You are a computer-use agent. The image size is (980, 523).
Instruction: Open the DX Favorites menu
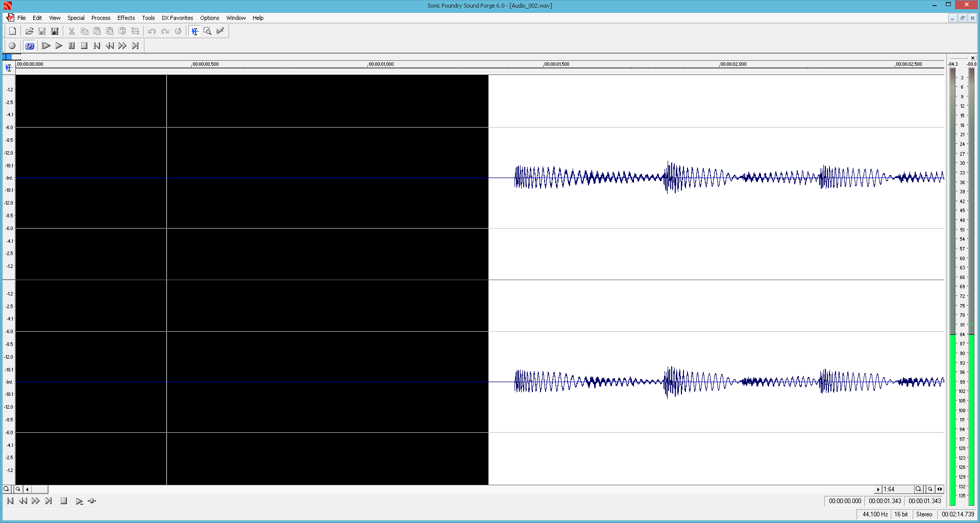pos(177,18)
